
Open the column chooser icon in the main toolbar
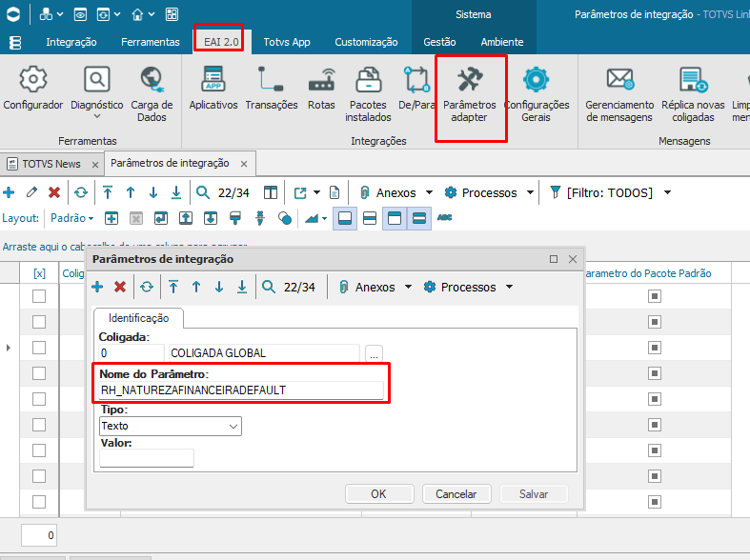(x=271, y=192)
